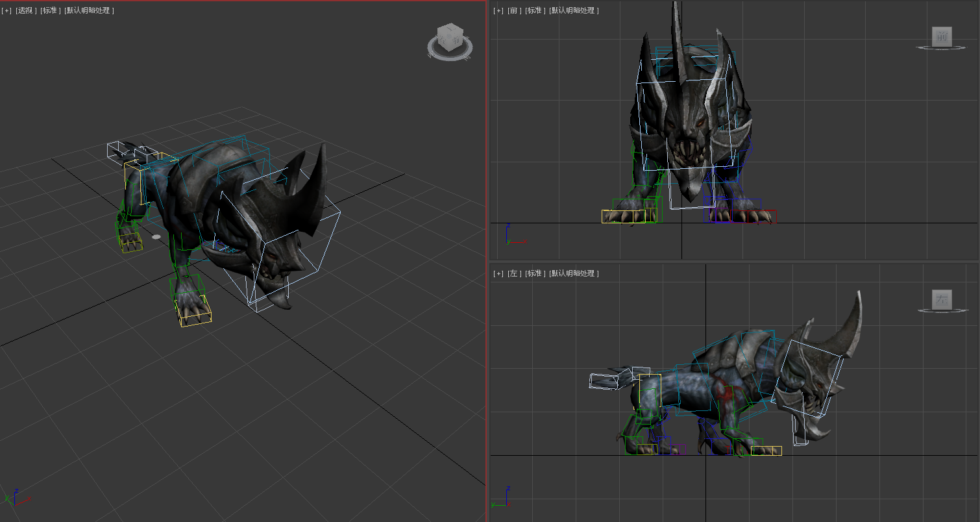
Task: Open the [+] menu of the left viewport
Action: point(498,273)
